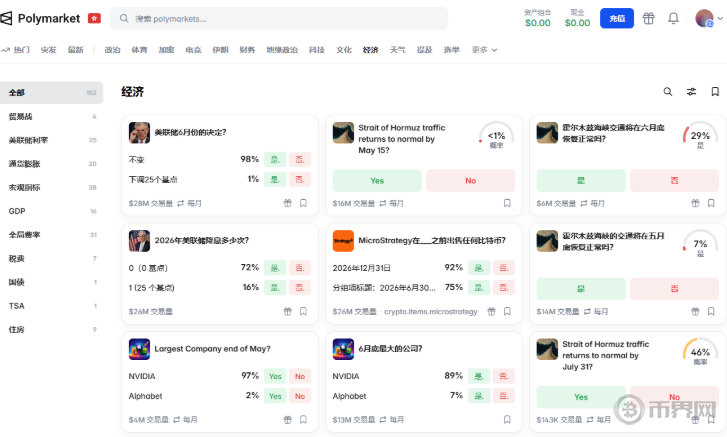
Task: Click the 29% probability gauge
Action: tap(700, 136)
